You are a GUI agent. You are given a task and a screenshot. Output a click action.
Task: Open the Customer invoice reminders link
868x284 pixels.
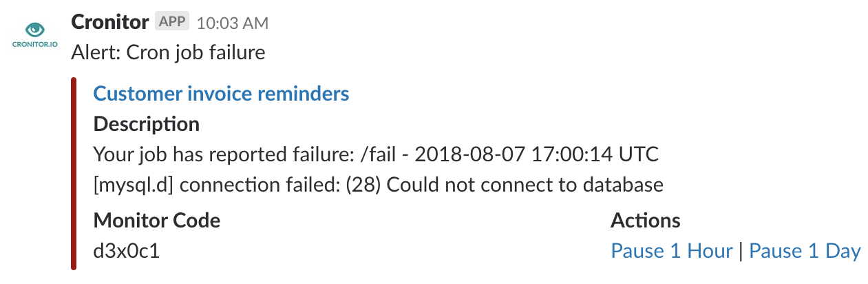tap(221, 93)
